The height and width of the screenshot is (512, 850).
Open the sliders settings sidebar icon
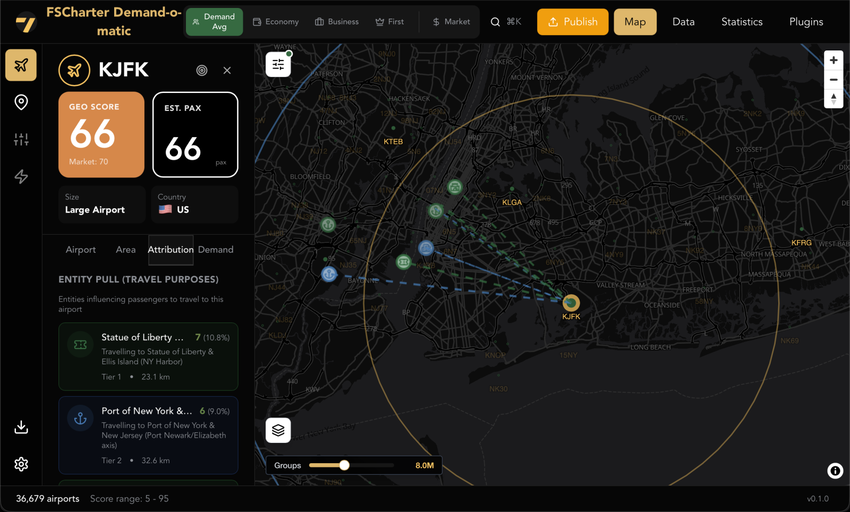[21, 140]
